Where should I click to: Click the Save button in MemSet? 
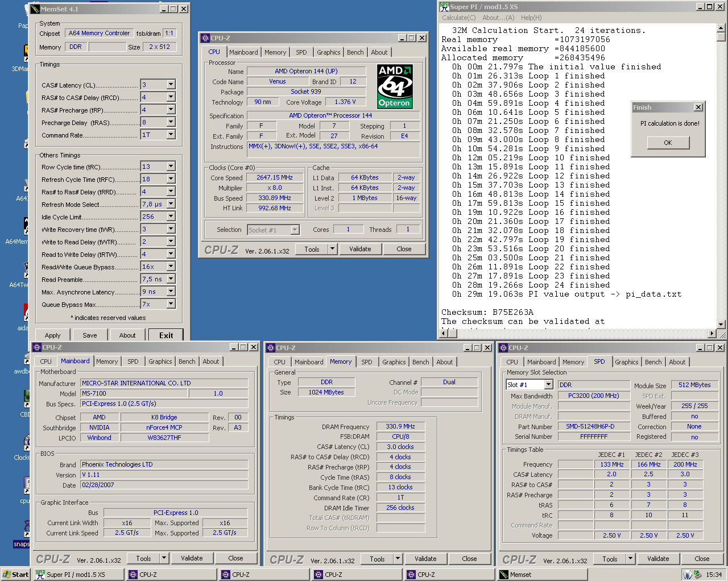point(90,335)
